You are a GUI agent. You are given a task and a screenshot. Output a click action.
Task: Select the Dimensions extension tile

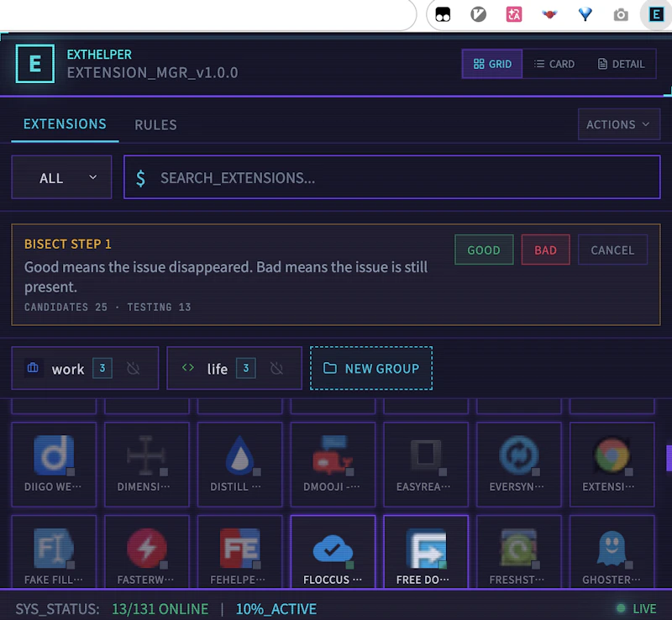(x=147, y=465)
